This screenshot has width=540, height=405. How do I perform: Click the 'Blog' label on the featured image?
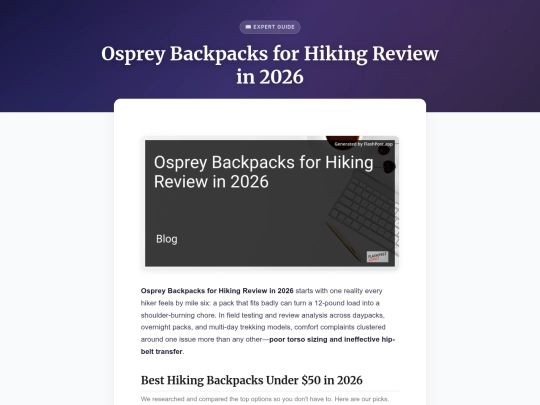tap(167, 239)
